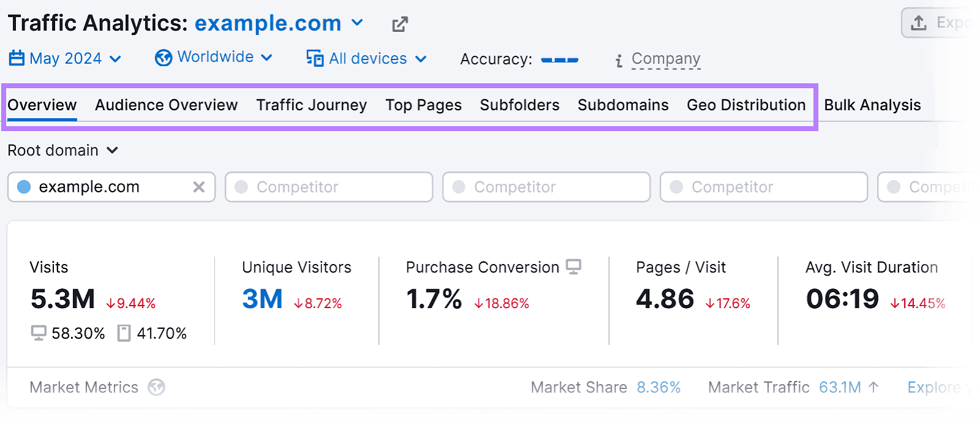Click the devices icon beside All devices

314,59
